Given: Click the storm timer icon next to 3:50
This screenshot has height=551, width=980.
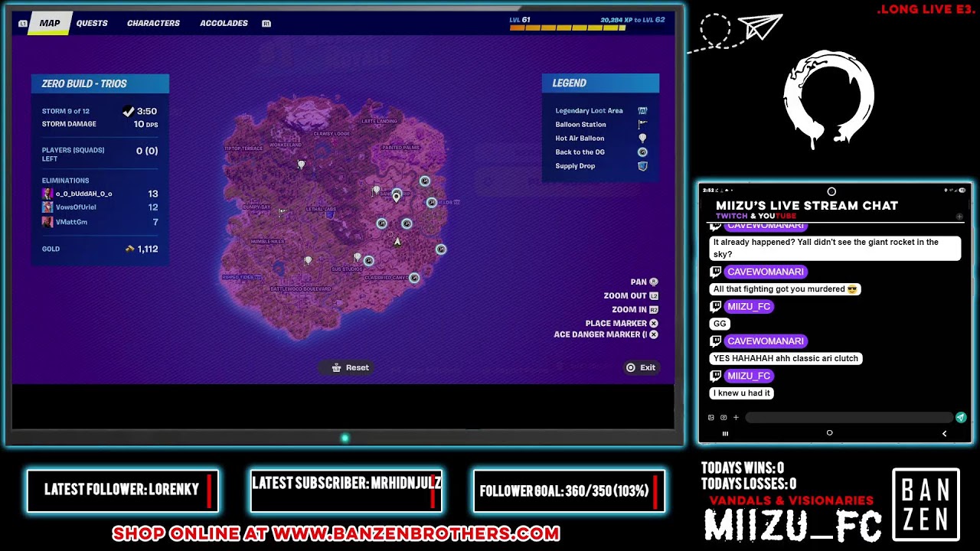Looking at the screenshot, I should (x=129, y=111).
